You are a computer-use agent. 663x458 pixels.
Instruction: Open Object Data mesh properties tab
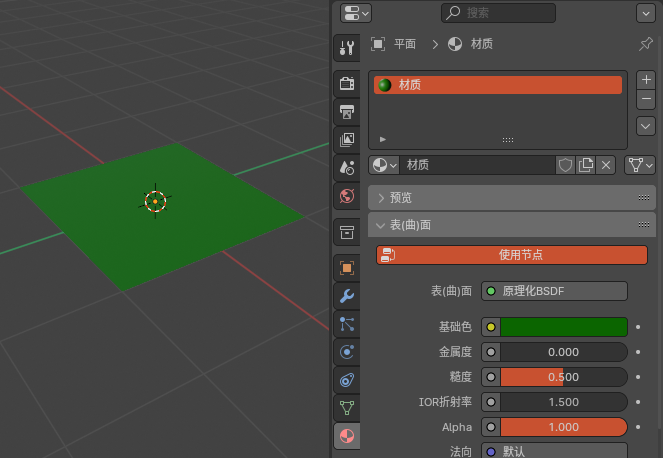click(347, 408)
